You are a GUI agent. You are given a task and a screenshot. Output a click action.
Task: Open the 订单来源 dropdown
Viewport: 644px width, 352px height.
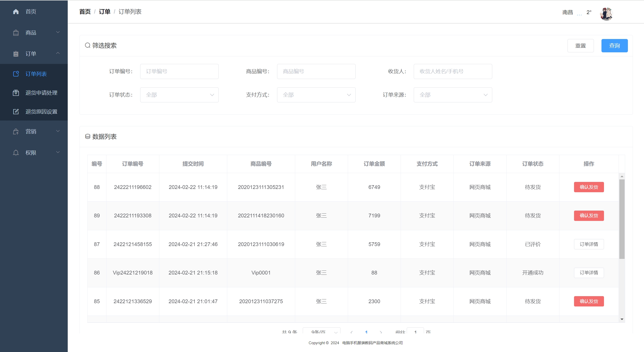point(453,95)
